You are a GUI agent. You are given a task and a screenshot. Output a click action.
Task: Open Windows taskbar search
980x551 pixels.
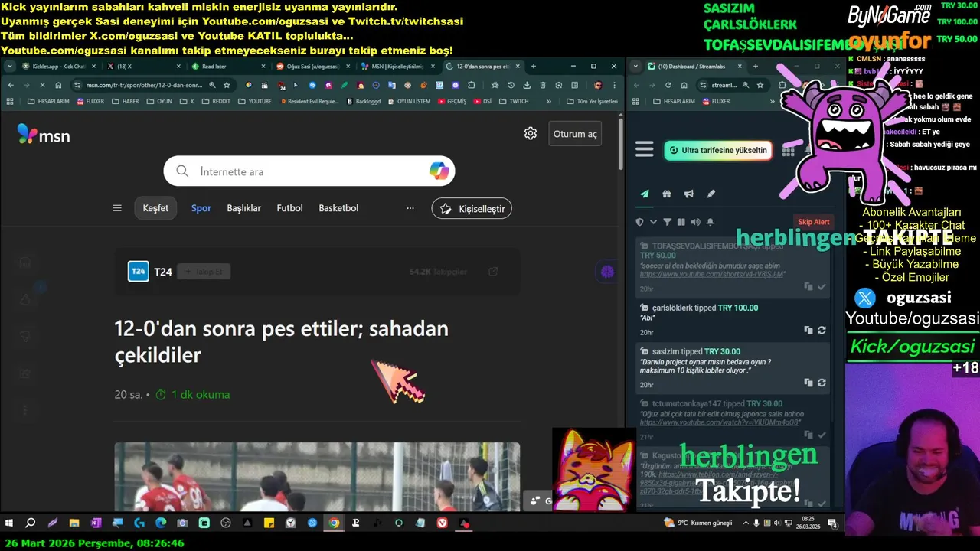[x=31, y=523]
